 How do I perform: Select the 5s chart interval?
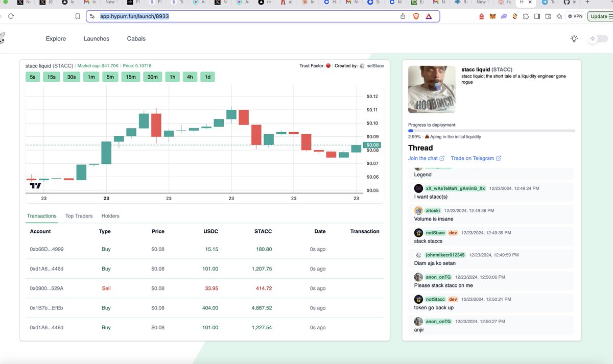point(33,77)
